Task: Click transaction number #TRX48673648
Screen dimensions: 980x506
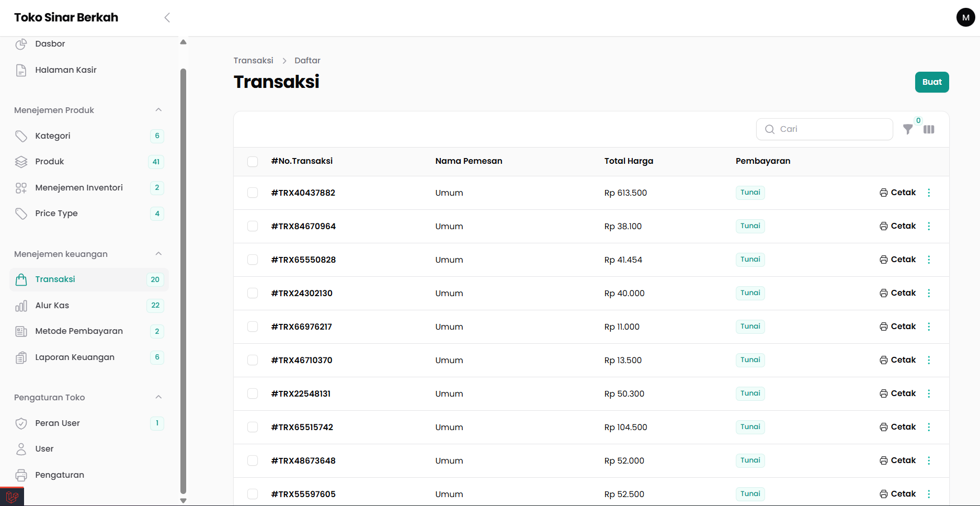Action: tap(303, 460)
